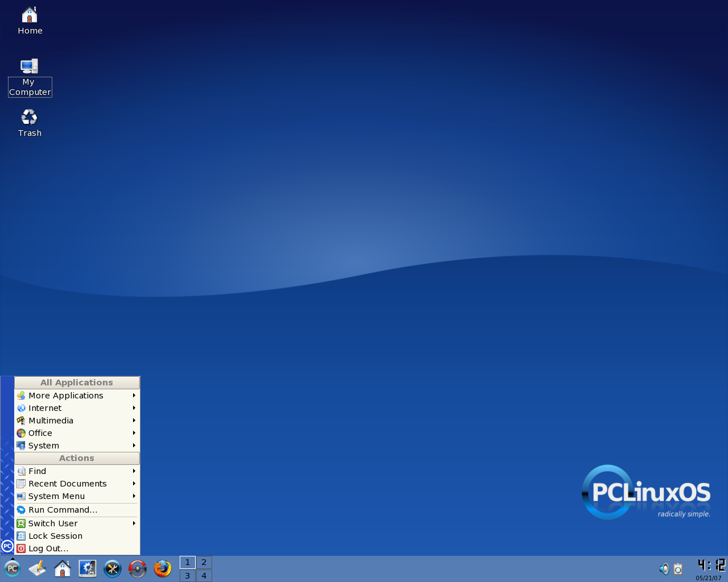The width and height of the screenshot is (728, 582).
Task: Expand the System applications submenu
Action: (x=77, y=446)
